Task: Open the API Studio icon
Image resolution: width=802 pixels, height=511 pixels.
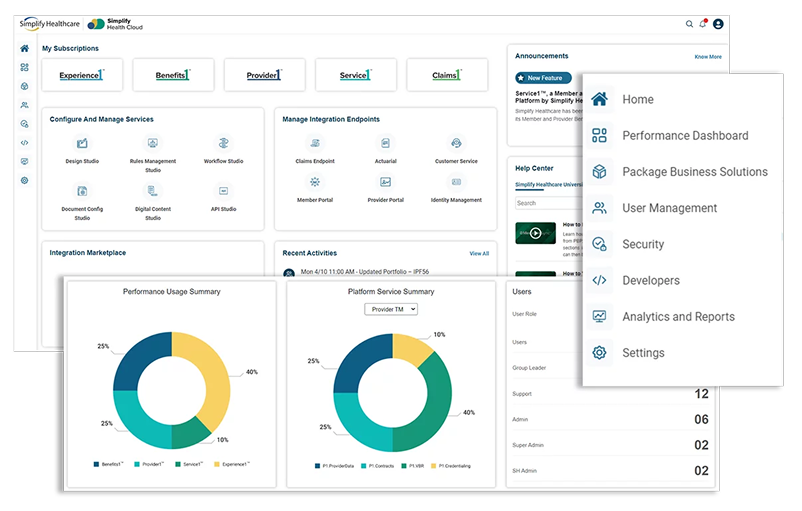Action: [223, 191]
